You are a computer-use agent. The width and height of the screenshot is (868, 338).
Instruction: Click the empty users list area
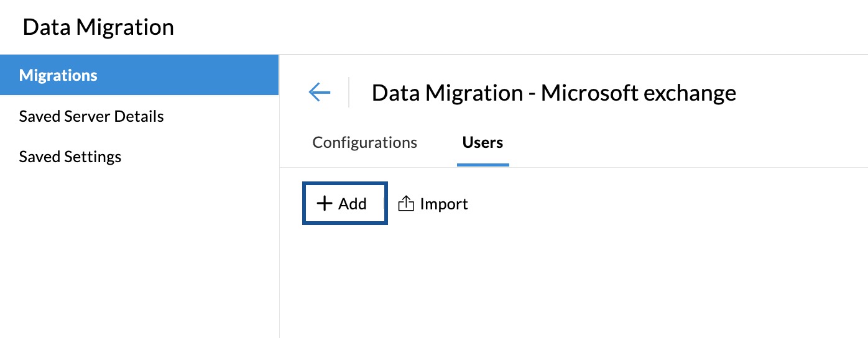572,280
